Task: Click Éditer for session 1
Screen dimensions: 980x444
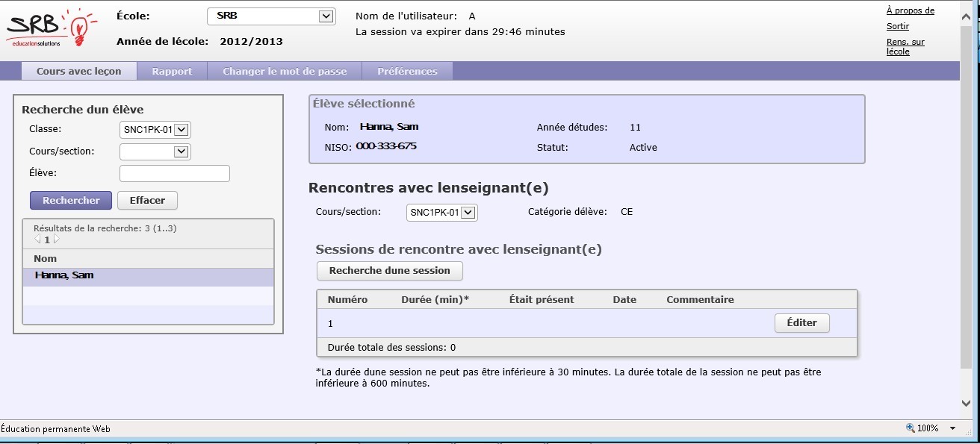Action: (801, 323)
